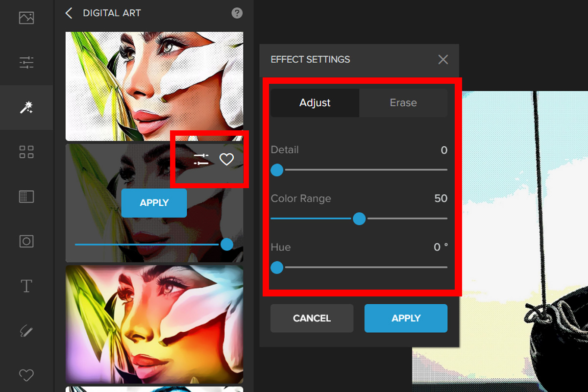Switch to the Erase tab

pyautogui.click(x=403, y=103)
